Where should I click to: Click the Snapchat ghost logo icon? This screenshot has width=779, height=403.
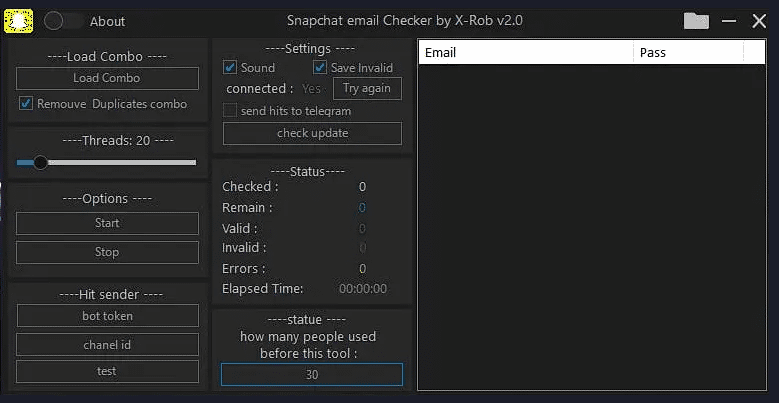[18, 20]
